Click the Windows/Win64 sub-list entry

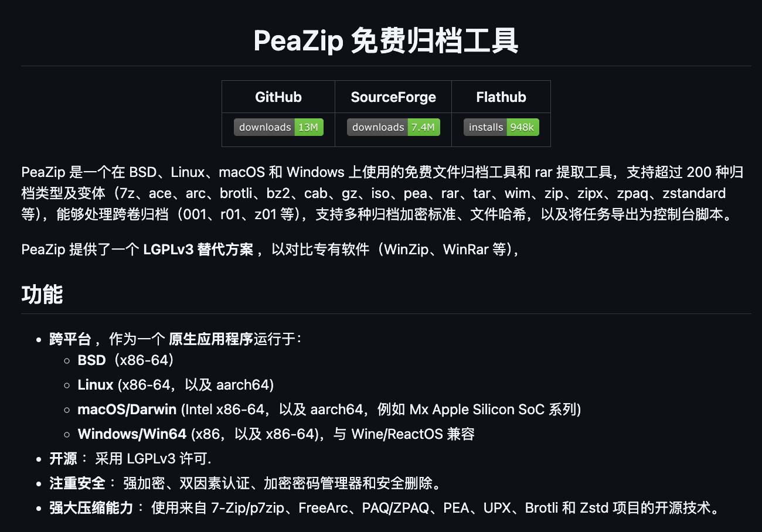click(x=132, y=434)
